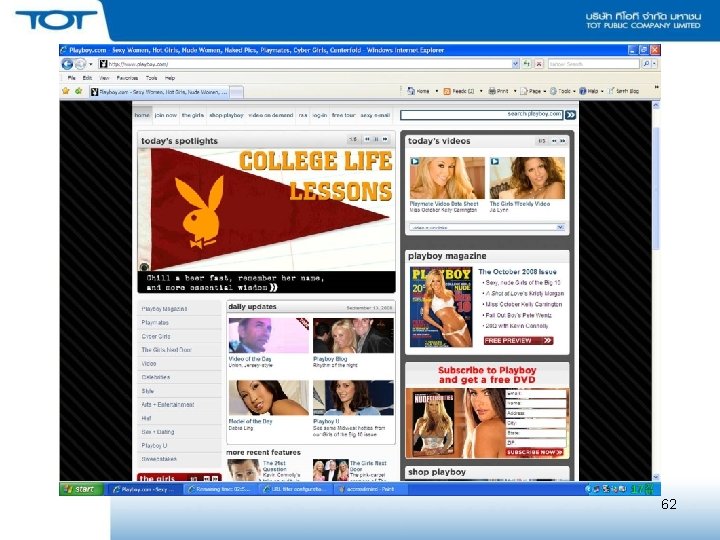Viewport: 720px width, 540px height.
Task: Open Favorites Center star icon
Action: [x=66, y=91]
